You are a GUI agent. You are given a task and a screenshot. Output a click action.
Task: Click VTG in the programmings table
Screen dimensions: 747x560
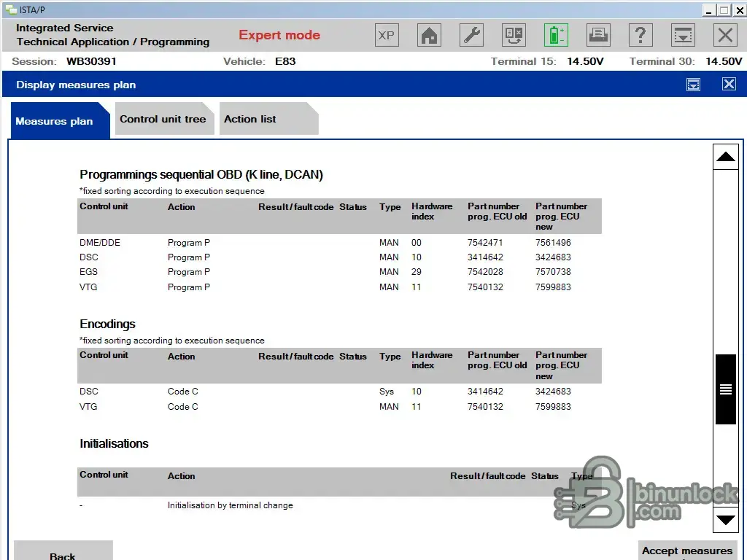point(88,287)
